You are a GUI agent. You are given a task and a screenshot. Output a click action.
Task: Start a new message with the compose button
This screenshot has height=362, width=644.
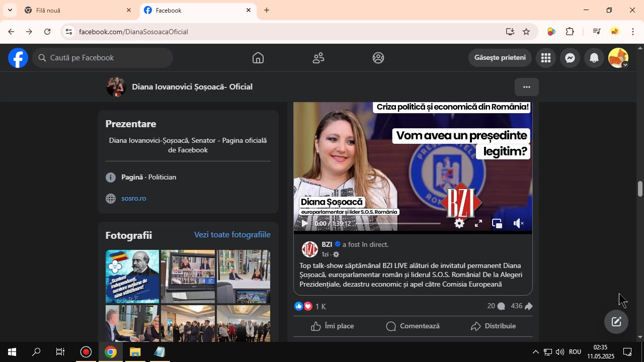pos(616,322)
